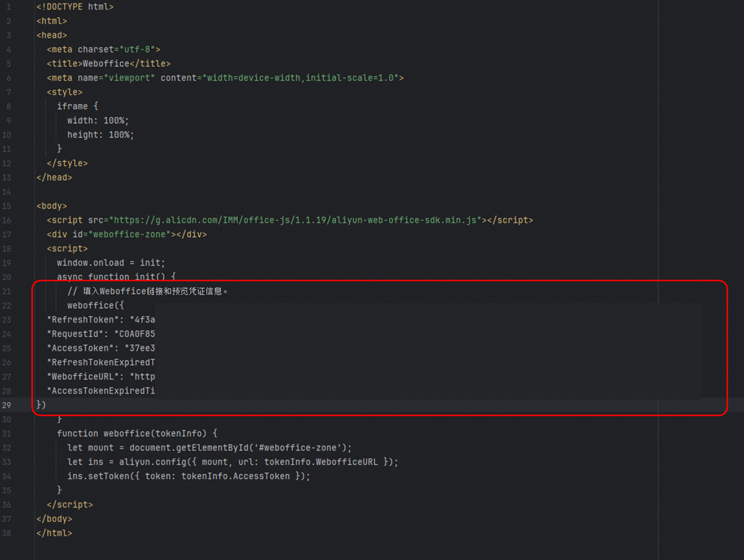744x560 pixels.
Task: Click the 'weboffice({' call line
Action: pos(96,305)
